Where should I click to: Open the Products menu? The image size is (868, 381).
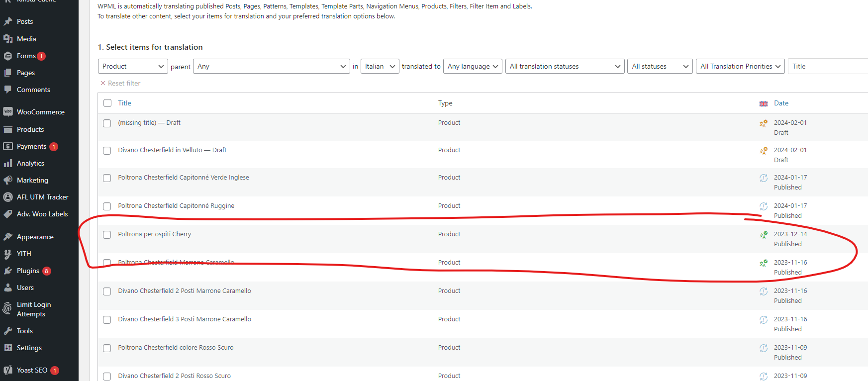(30, 129)
